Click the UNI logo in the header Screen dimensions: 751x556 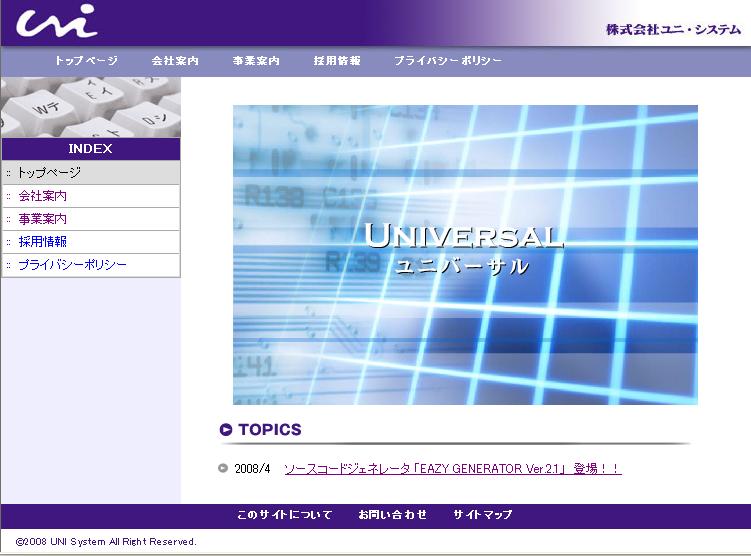click(x=57, y=21)
